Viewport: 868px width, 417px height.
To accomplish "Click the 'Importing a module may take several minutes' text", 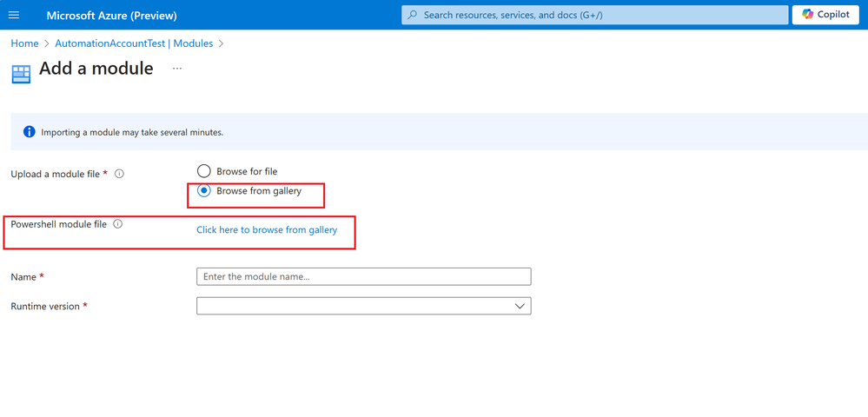I will click(132, 133).
